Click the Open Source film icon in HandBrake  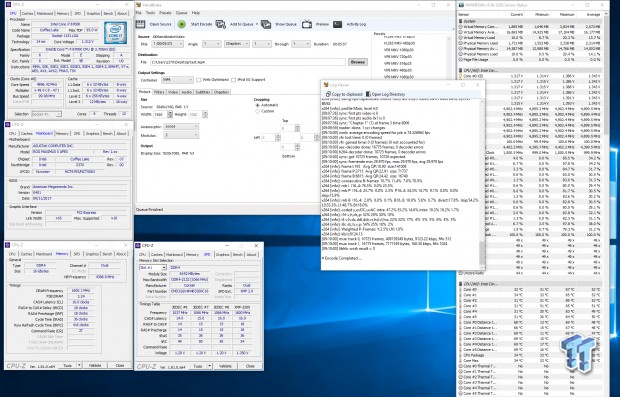tap(140, 24)
